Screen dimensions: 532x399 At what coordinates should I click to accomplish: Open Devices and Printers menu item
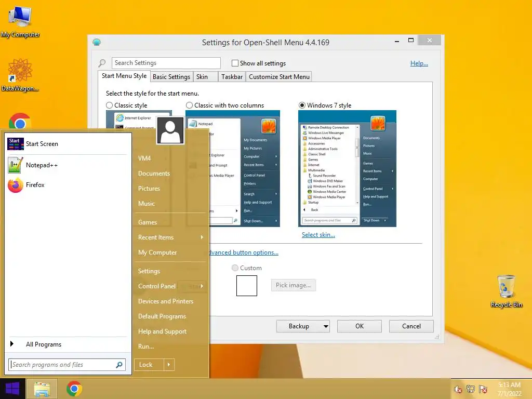coord(166,301)
